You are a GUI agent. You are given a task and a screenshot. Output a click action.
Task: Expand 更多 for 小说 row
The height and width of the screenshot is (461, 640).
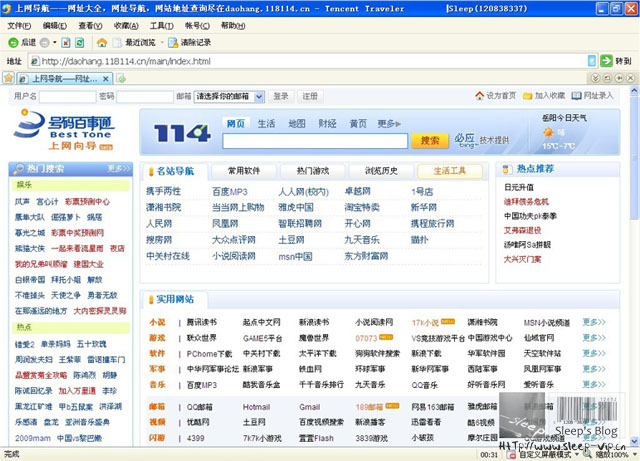click(x=594, y=322)
